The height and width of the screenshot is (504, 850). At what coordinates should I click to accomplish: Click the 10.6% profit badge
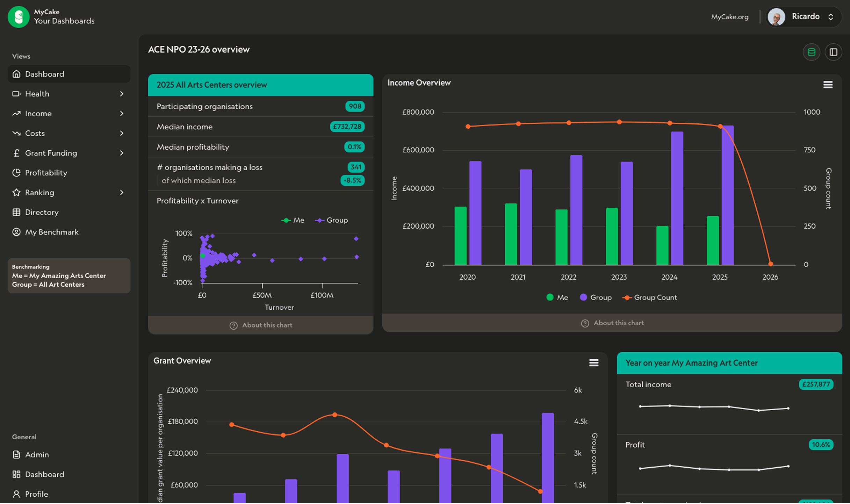pyautogui.click(x=821, y=445)
